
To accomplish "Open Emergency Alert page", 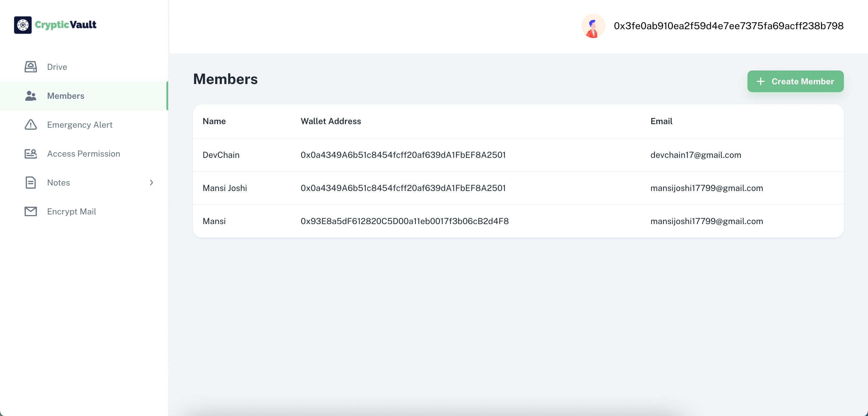I will coord(84,125).
